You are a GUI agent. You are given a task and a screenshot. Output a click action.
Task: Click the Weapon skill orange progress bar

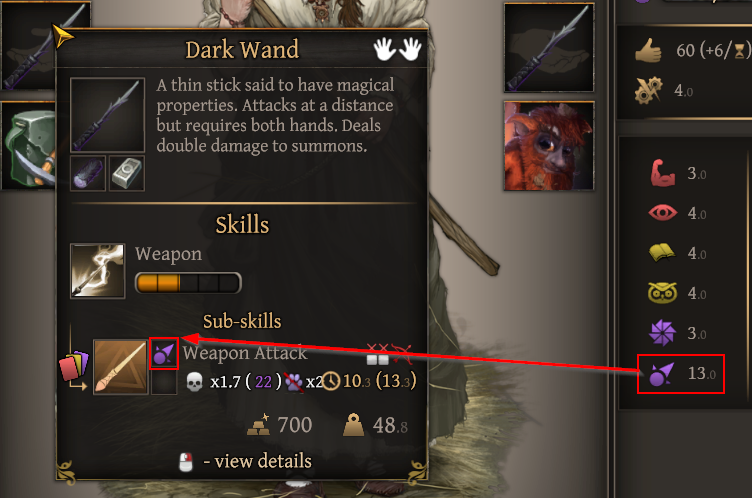click(188, 283)
